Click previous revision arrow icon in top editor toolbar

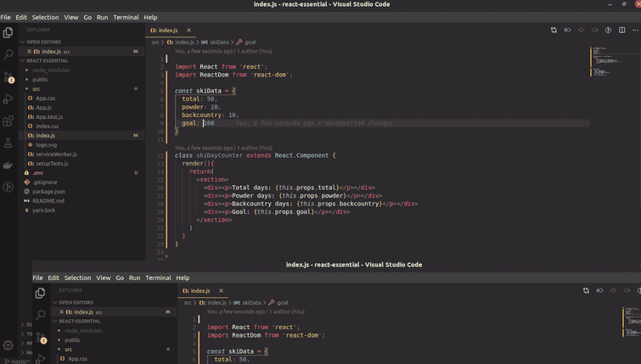[567, 31]
